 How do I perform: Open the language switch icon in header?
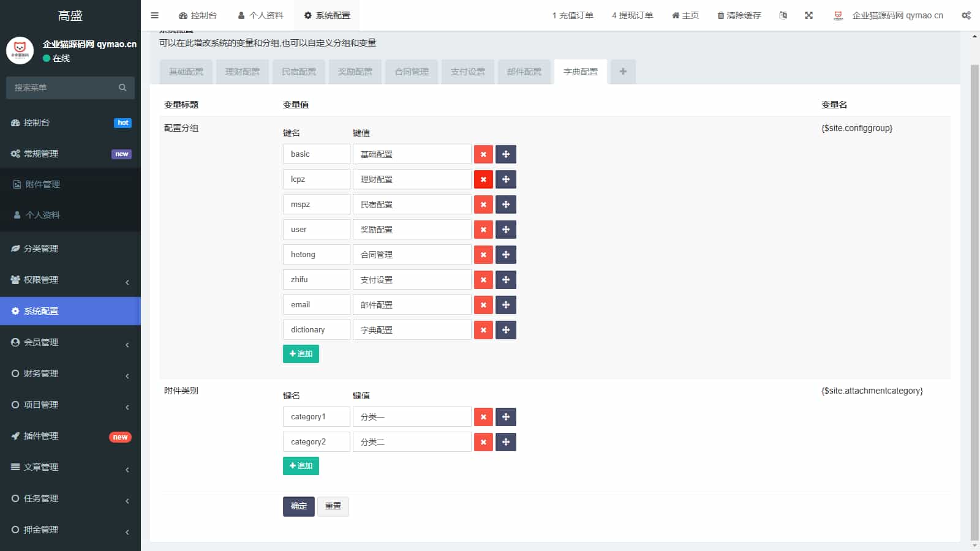coord(783,15)
